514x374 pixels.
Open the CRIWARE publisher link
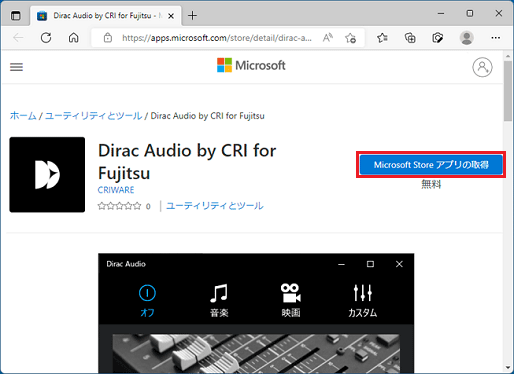click(116, 190)
